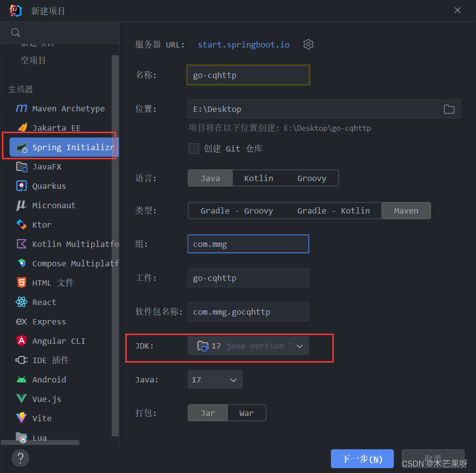Choose Gradle - Groovy project type
476x473 pixels.
[237, 211]
